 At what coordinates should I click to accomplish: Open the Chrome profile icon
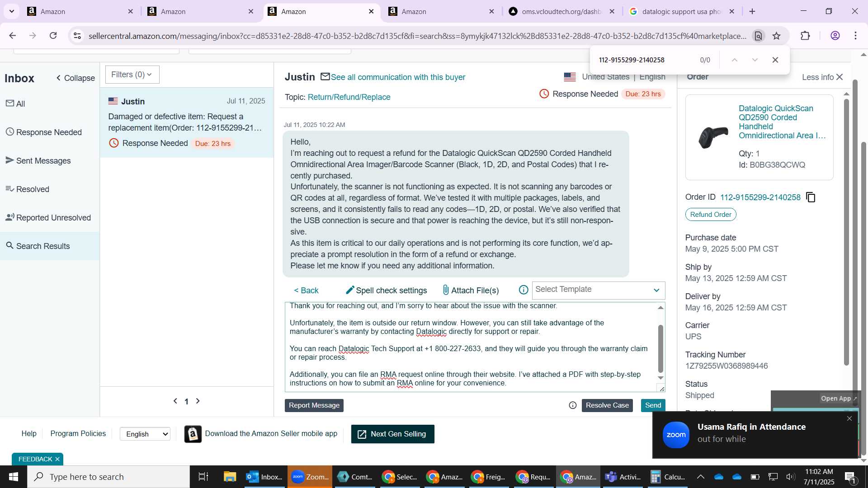(x=835, y=36)
